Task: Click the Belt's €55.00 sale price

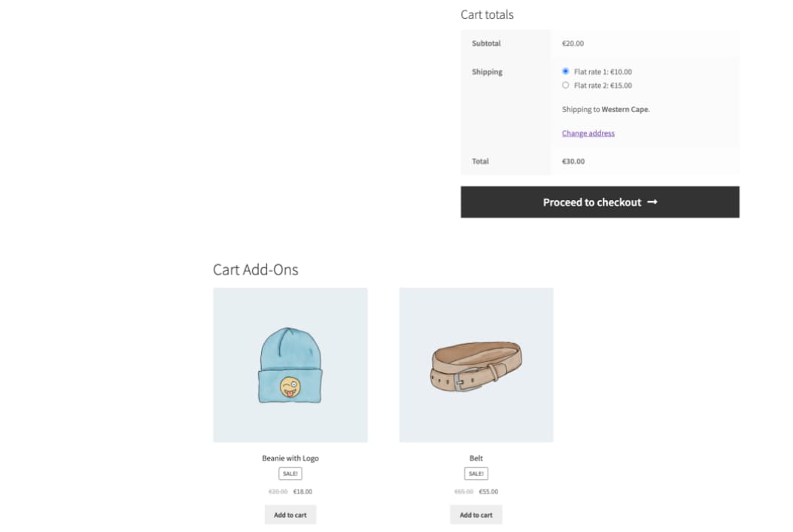Action: pos(488,491)
